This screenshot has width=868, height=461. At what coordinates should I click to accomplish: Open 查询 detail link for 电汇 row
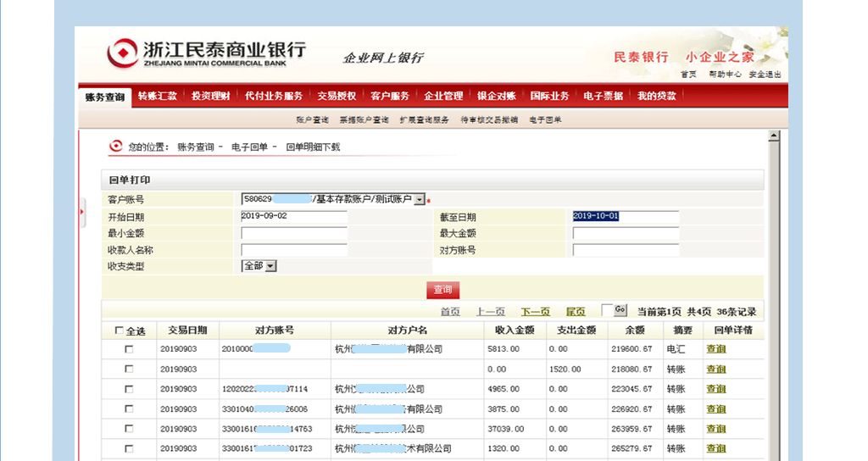pos(715,349)
